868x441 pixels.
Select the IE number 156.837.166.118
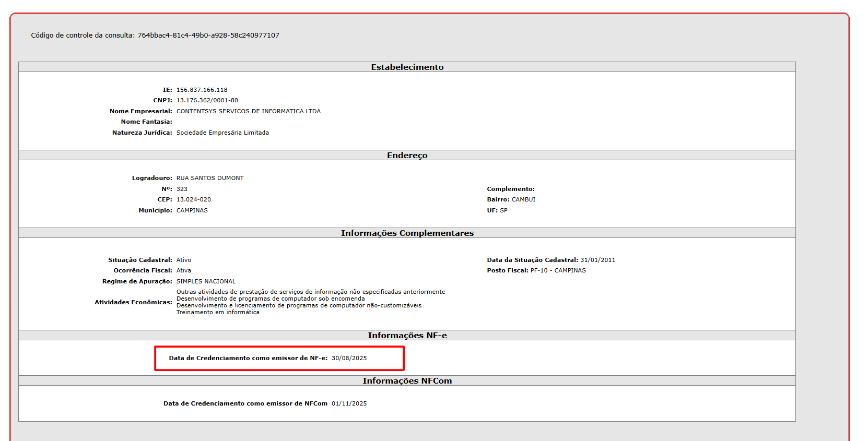point(202,90)
